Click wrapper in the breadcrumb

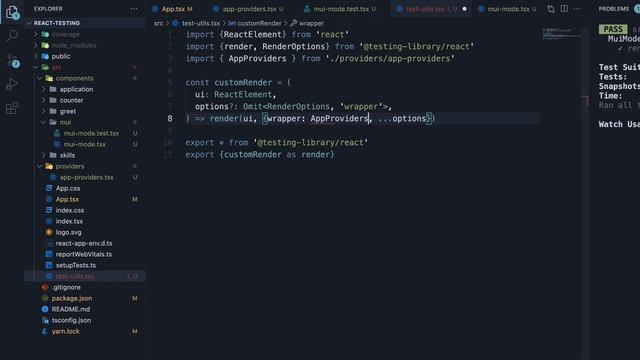[311, 24]
